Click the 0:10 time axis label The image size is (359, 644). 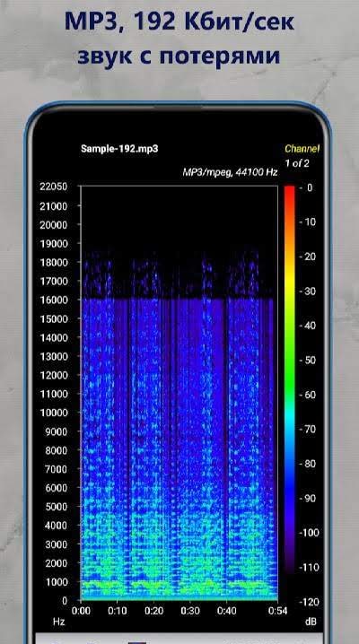pyautogui.click(x=118, y=611)
